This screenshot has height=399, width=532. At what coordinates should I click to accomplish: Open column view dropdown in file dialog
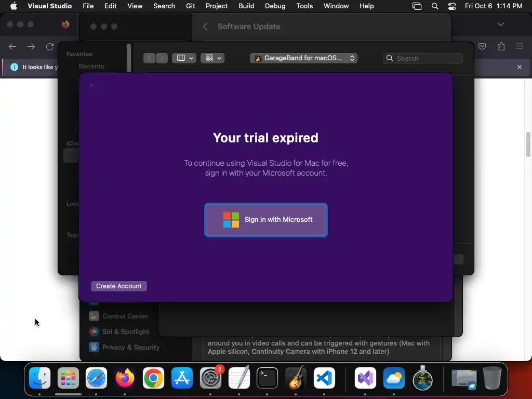tap(184, 58)
